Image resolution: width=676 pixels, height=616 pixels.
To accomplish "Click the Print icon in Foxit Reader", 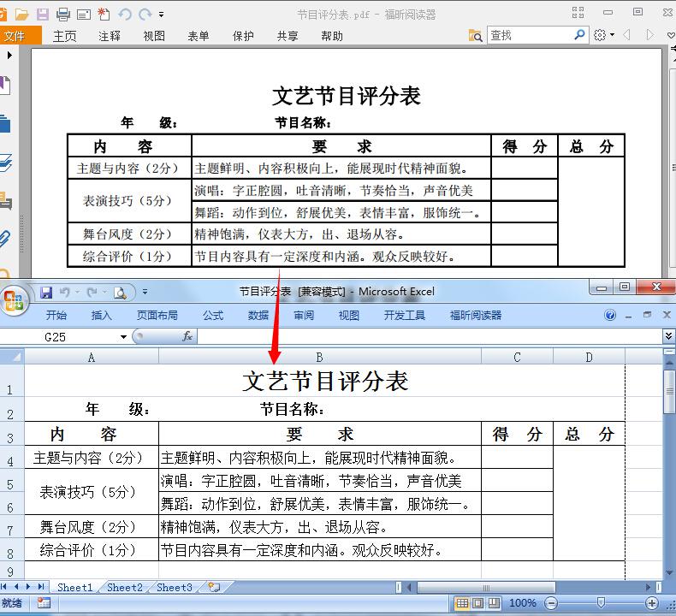I will (63, 15).
